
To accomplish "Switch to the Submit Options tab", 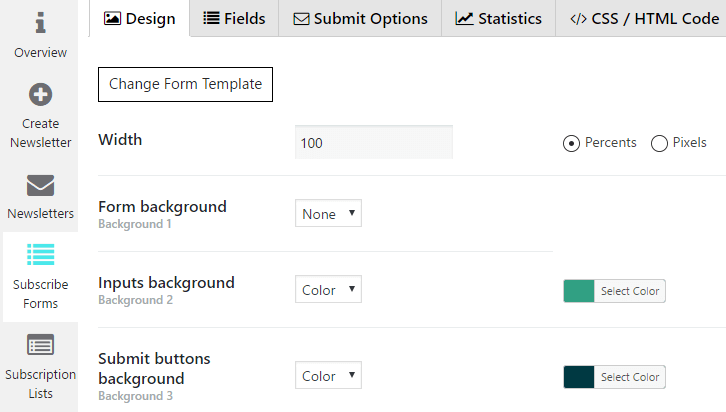I will [x=360, y=19].
